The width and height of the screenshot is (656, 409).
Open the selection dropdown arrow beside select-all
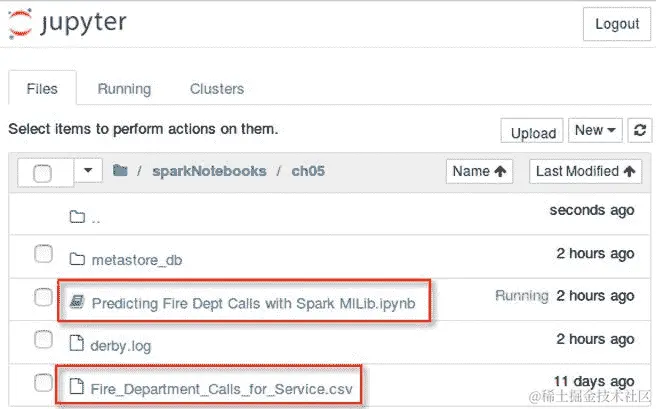point(88,171)
